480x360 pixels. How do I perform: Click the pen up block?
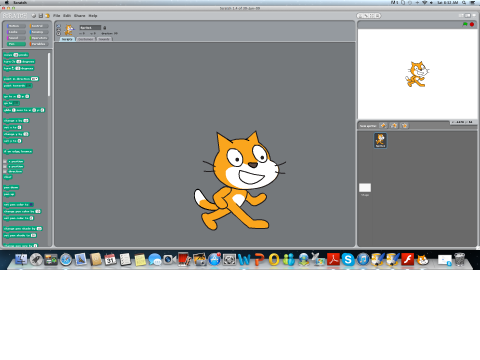(x=9, y=194)
